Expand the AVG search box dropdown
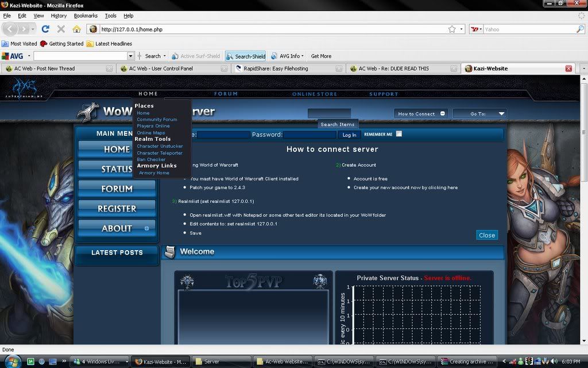Viewport: 588px width, 368px height. (x=130, y=56)
